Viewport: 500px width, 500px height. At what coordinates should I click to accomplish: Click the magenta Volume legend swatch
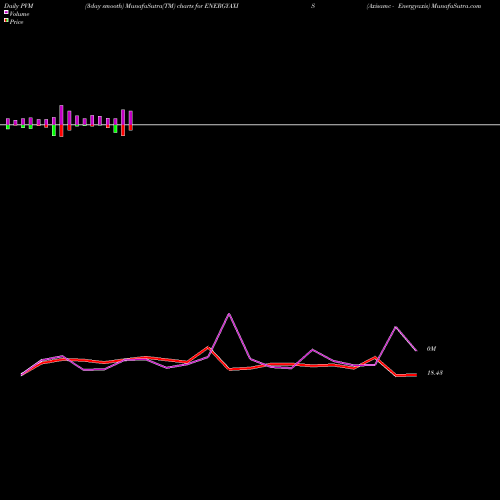click(x=6, y=12)
